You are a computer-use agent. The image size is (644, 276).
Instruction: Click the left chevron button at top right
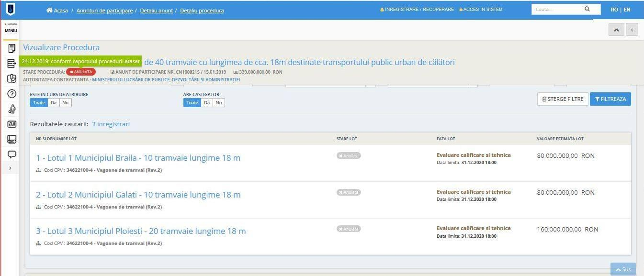pyautogui.click(x=632, y=30)
